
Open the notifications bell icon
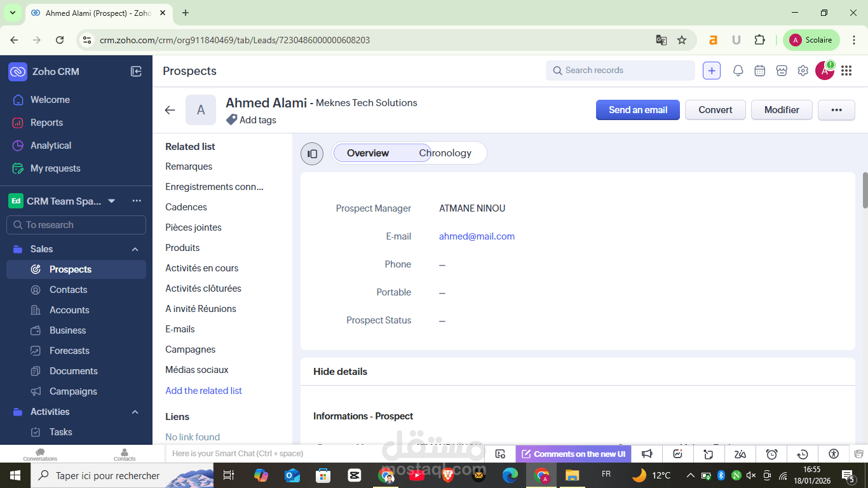(738, 71)
